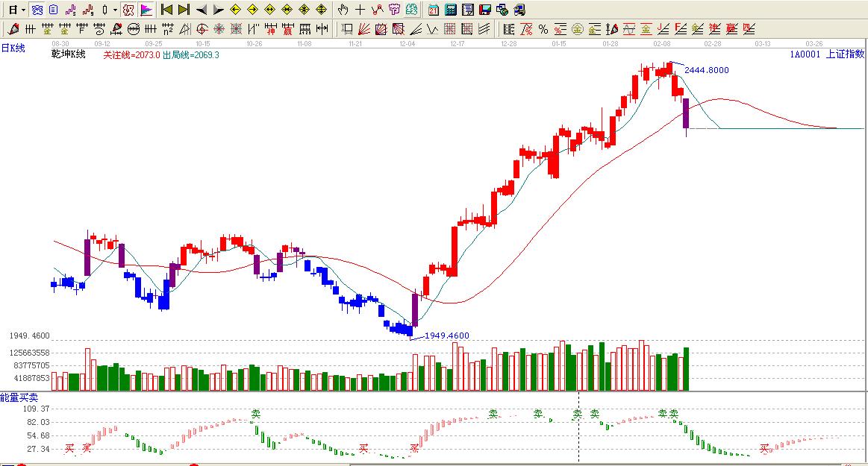Open the calculator tool
Viewport: 868px width, 466px height.
click(x=451, y=10)
